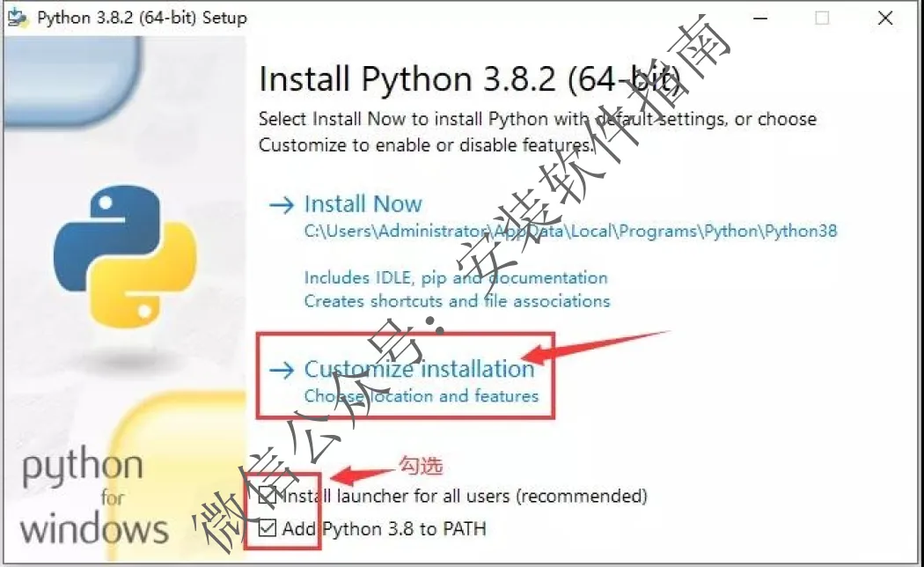Screen dimensions: 924x567
Task: Click the arrow icon beside Install Now
Action: click(x=281, y=205)
